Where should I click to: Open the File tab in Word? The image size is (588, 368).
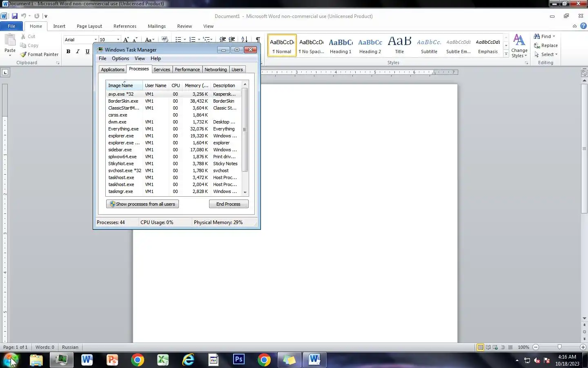point(11,26)
